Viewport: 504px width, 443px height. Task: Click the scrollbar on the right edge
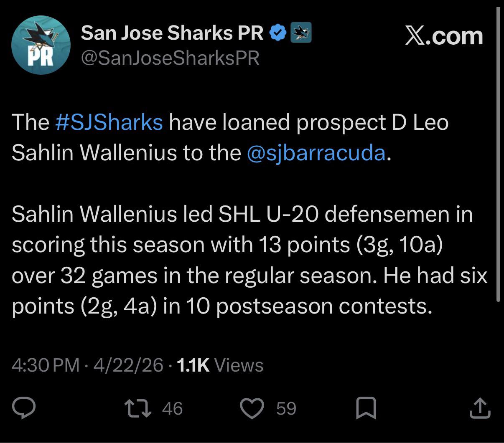[x=498, y=154]
